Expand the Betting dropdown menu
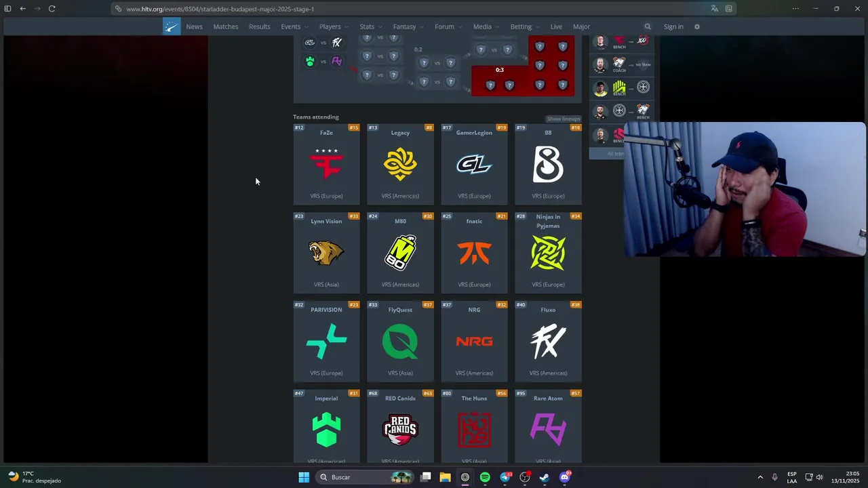The height and width of the screenshot is (488, 868). pyautogui.click(x=525, y=26)
